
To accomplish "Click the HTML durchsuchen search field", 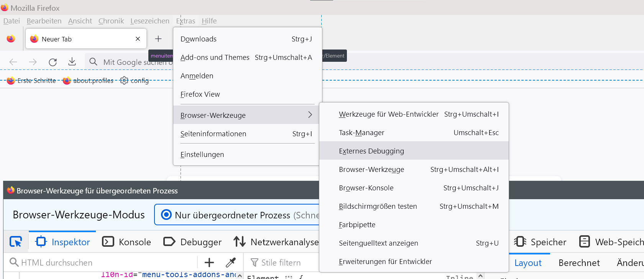I will [103, 262].
